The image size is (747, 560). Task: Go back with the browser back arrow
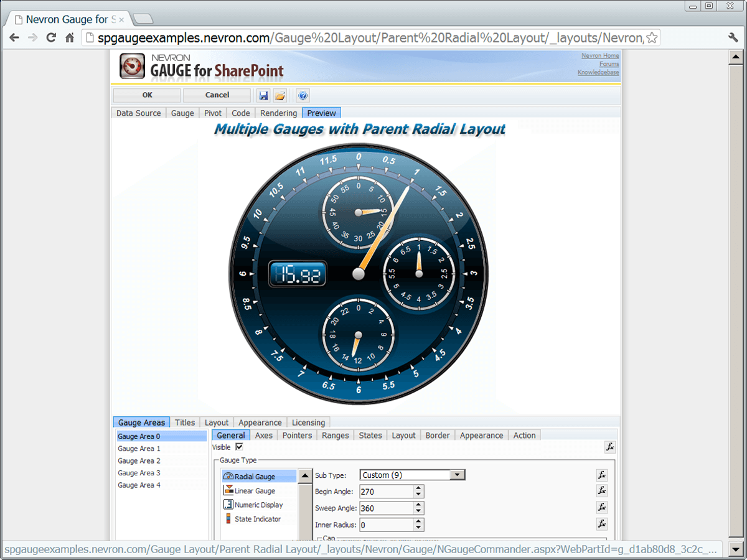(14, 37)
